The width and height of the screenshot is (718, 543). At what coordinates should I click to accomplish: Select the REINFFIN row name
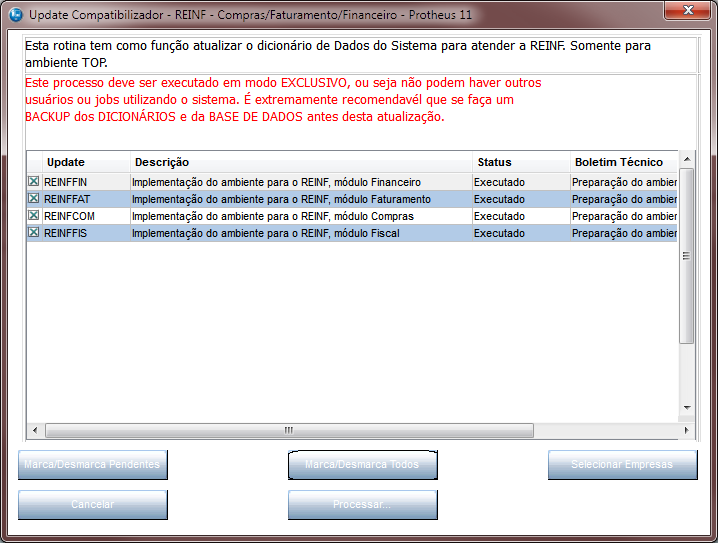[x=65, y=182]
